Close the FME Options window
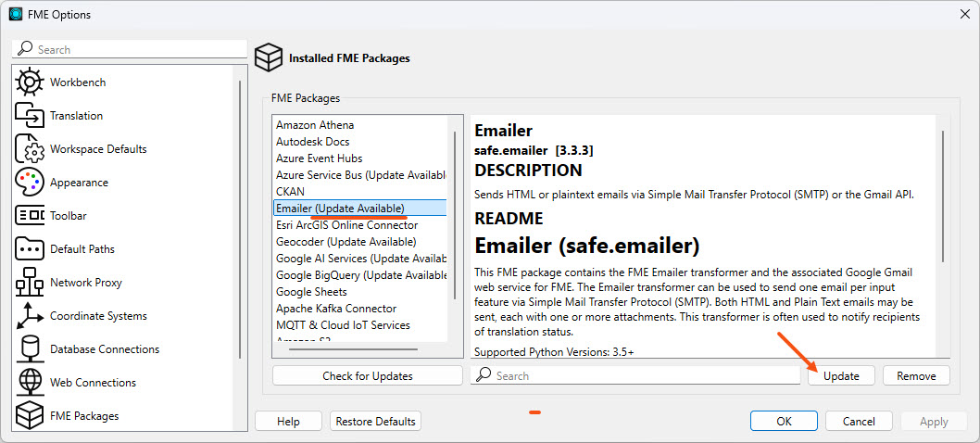Image resolution: width=980 pixels, height=443 pixels. pos(964,15)
